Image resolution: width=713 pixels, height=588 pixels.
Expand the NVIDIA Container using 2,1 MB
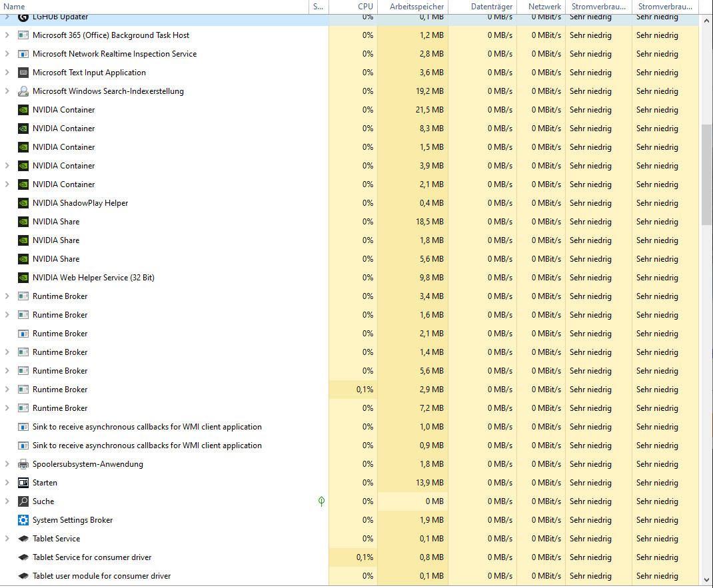[x=7, y=184]
